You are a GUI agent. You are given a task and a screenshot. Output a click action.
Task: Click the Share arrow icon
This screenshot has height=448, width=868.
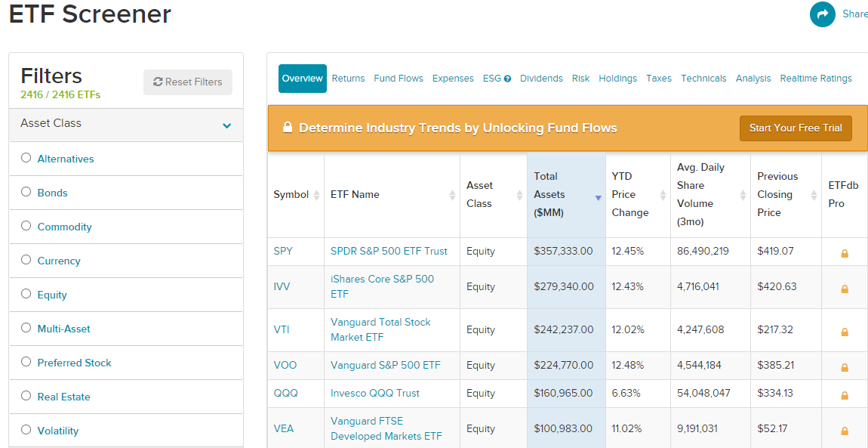(822, 14)
